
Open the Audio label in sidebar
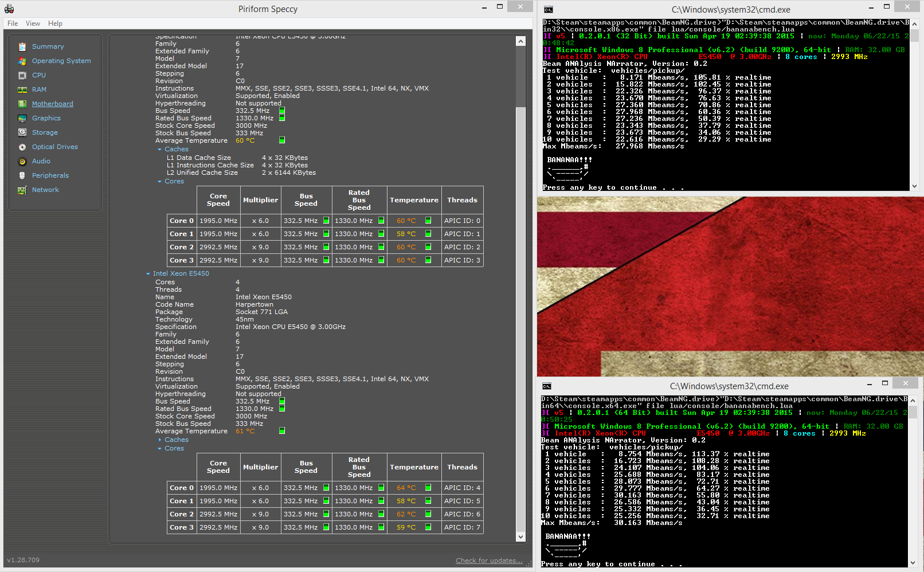tap(41, 162)
